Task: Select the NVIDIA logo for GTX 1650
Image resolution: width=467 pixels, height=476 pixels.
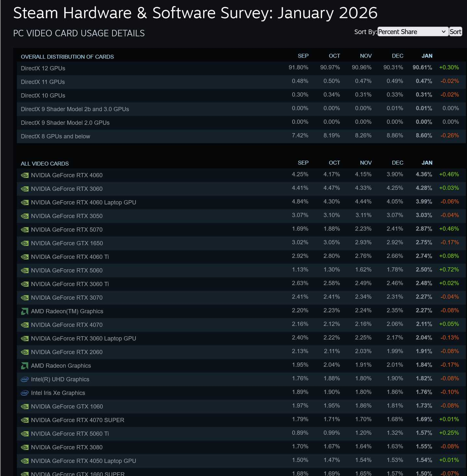Action: [25, 243]
